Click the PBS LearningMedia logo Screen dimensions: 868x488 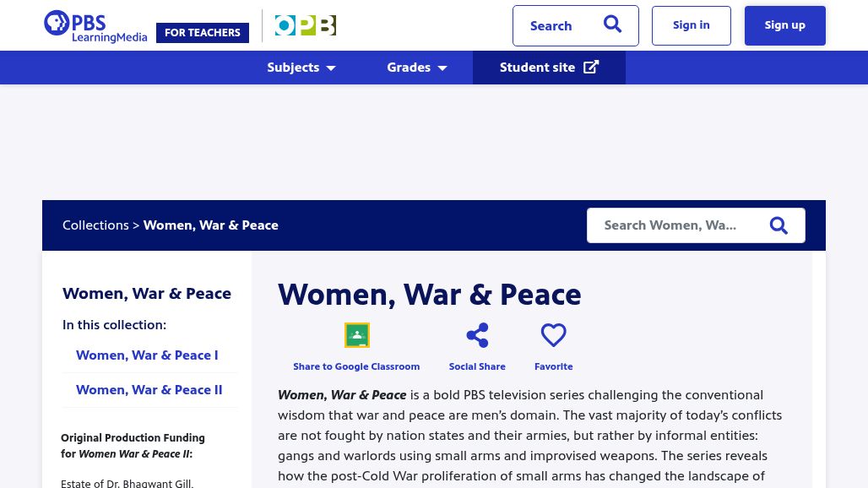(95, 26)
